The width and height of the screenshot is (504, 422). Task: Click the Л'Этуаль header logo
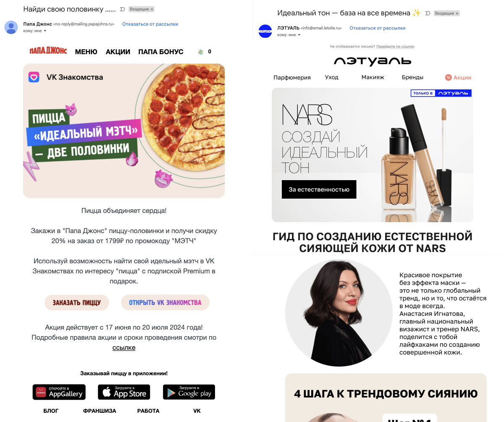click(x=373, y=61)
